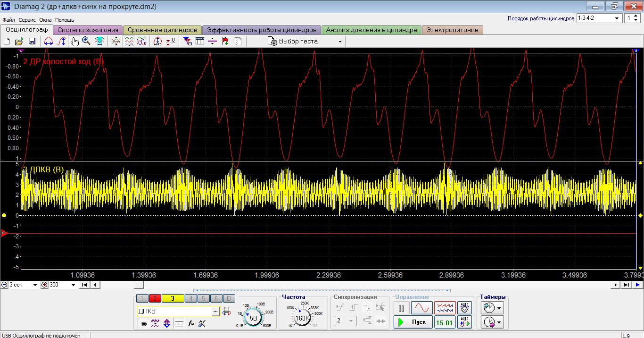Click the voltage range knob showing 5В
The width and height of the screenshot is (644, 338).
point(253,318)
